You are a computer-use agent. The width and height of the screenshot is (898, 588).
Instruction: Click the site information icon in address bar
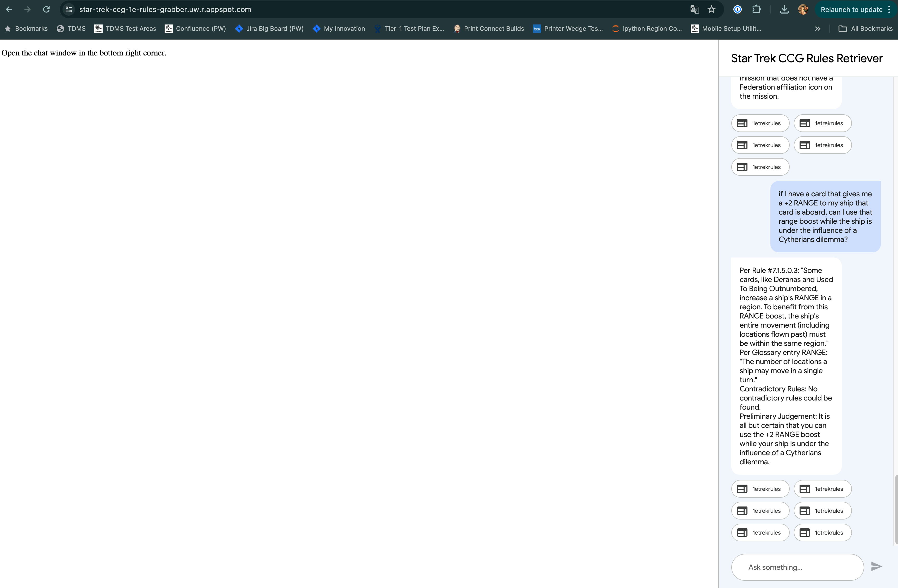click(69, 9)
